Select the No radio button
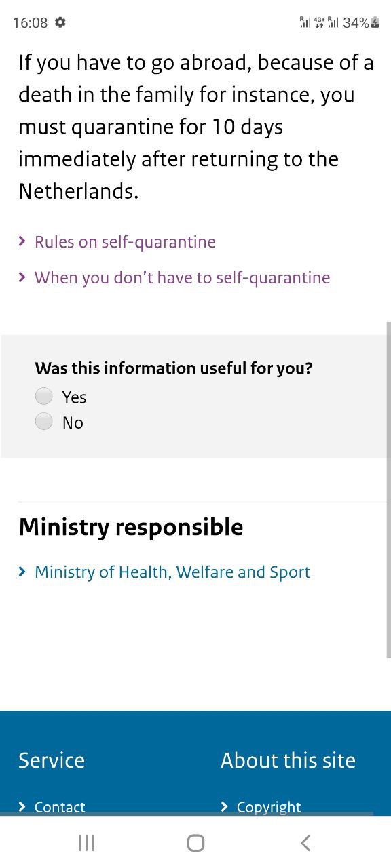 point(44,422)
